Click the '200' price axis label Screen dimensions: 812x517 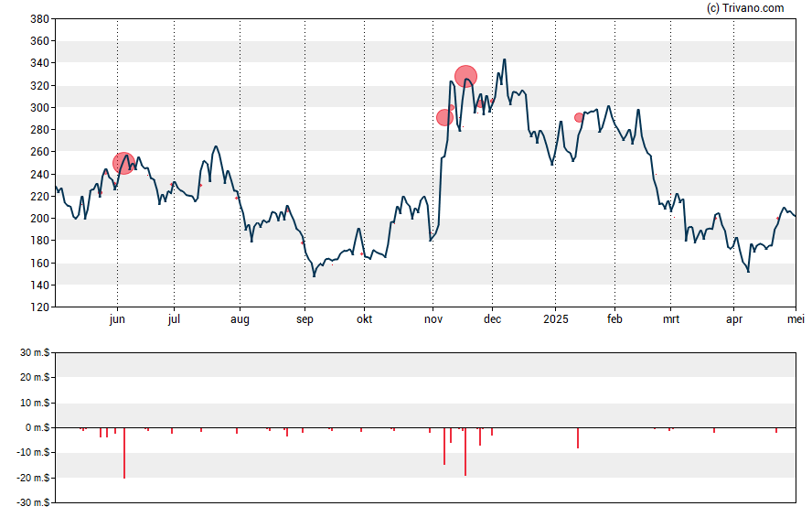(40, 219)
